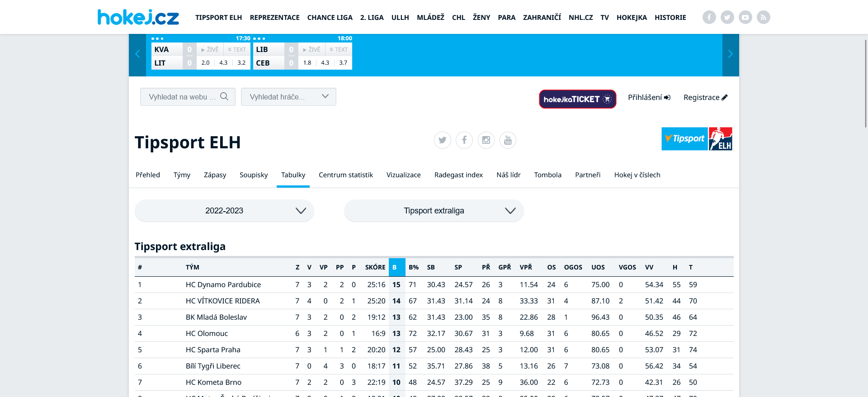
Task: Open NHL.CZ in top navigation
Action: 580,17
